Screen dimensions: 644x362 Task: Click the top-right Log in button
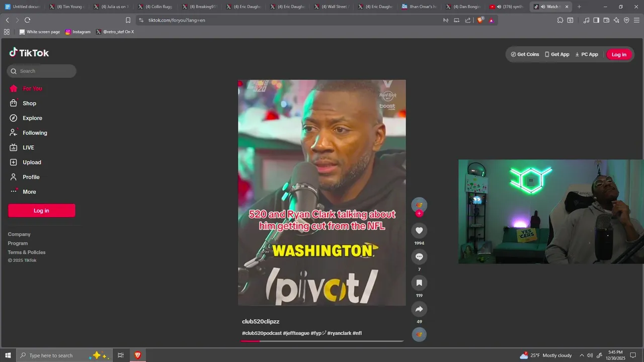(619, 54)
